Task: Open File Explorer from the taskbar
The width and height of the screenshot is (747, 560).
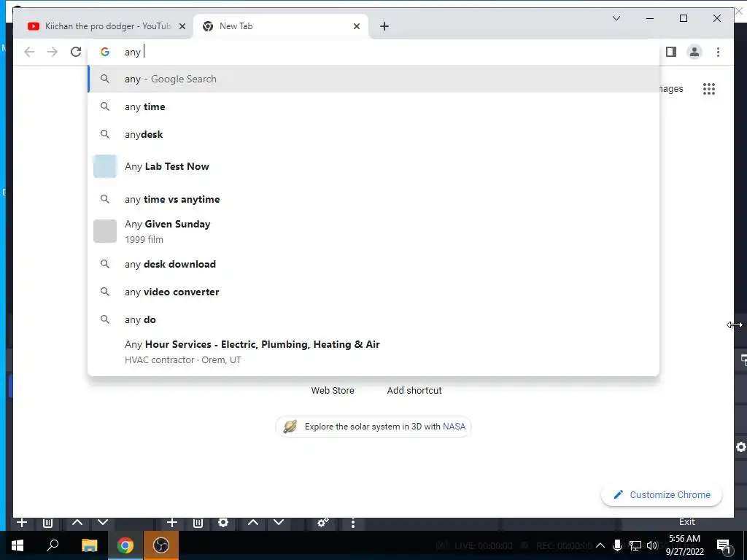Action: pos(89,545)
